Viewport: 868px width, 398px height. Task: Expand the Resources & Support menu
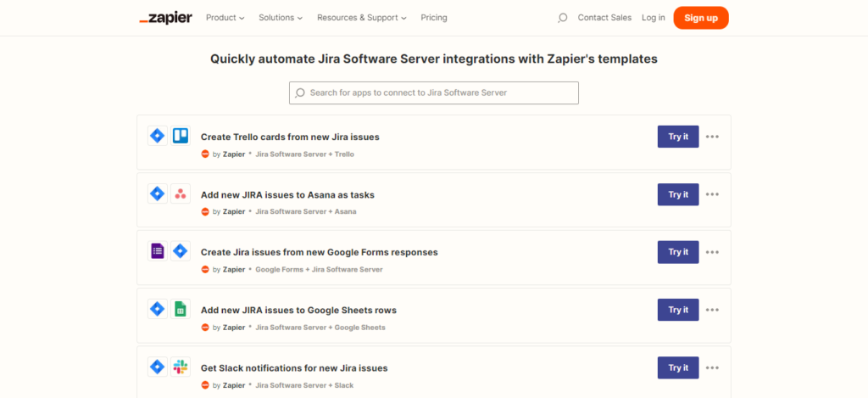coord(362,18)
